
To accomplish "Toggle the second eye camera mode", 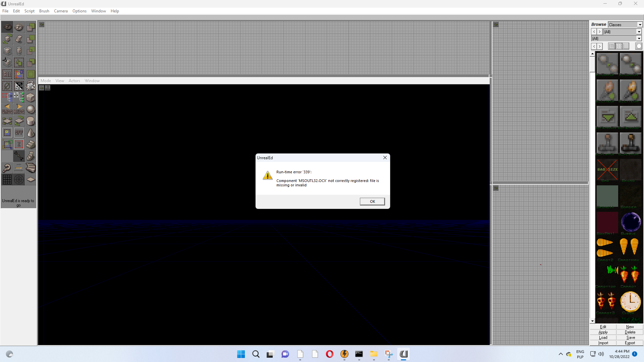I will pyautogui.click(x=19, y=27).
